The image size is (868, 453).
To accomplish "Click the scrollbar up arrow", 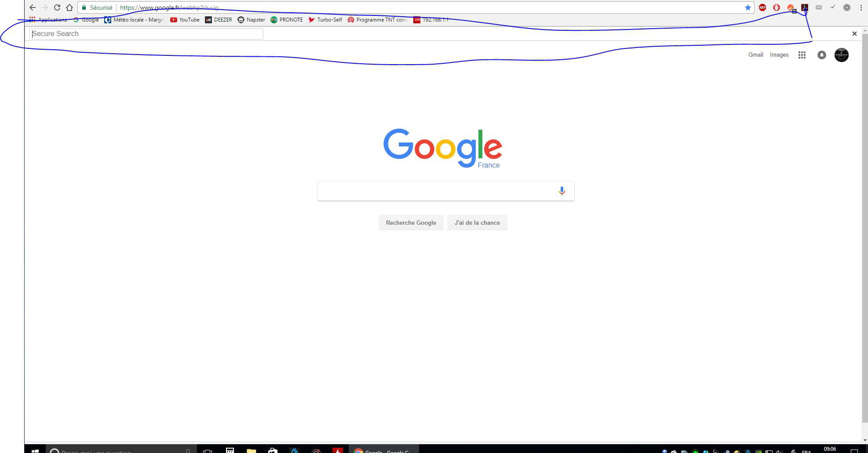I will [x=864, y=30].
